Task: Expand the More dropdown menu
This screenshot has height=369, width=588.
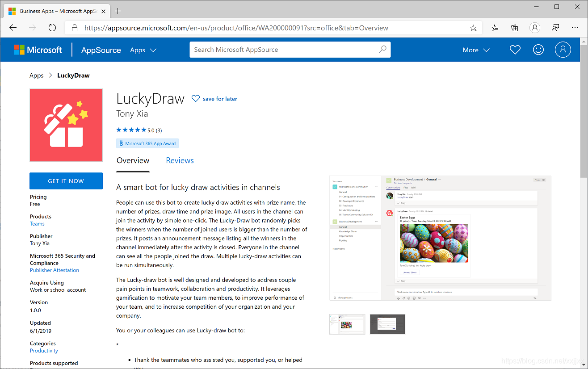Action: pyautogui.click(x=476, y=50)
